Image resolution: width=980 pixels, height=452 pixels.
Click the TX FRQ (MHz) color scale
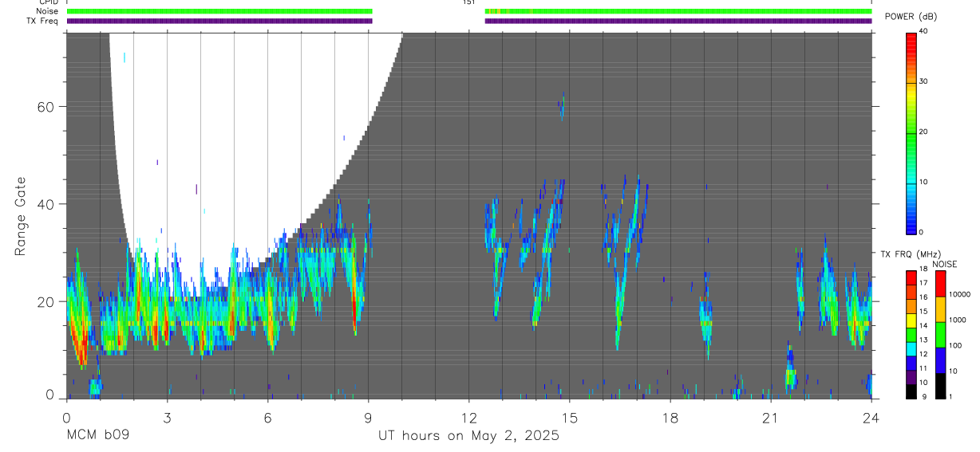click(911, 334)
